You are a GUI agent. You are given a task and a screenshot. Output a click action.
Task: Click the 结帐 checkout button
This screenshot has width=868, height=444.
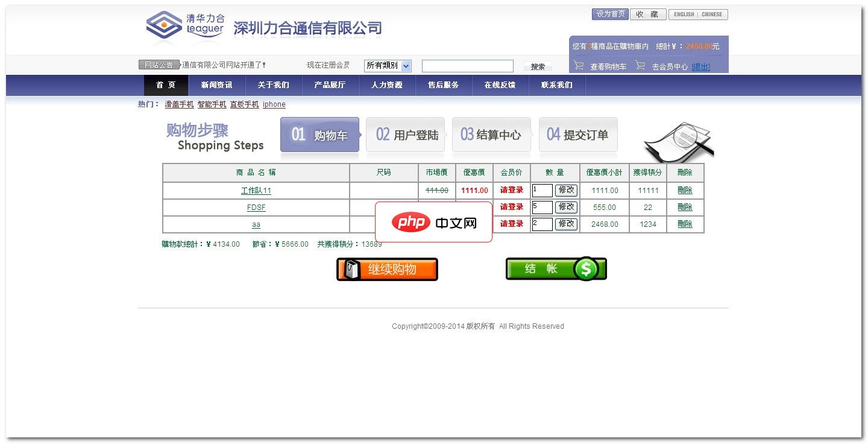(555, 268)
